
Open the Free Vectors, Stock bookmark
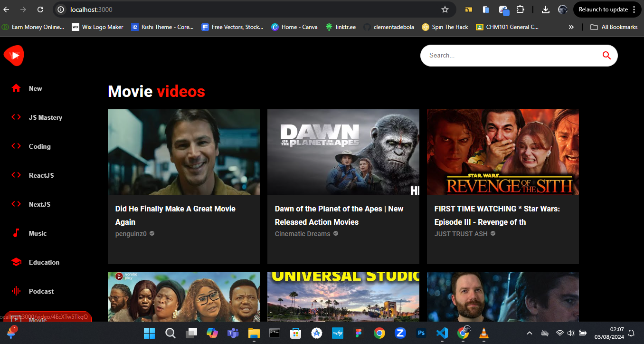pos(232,27)
